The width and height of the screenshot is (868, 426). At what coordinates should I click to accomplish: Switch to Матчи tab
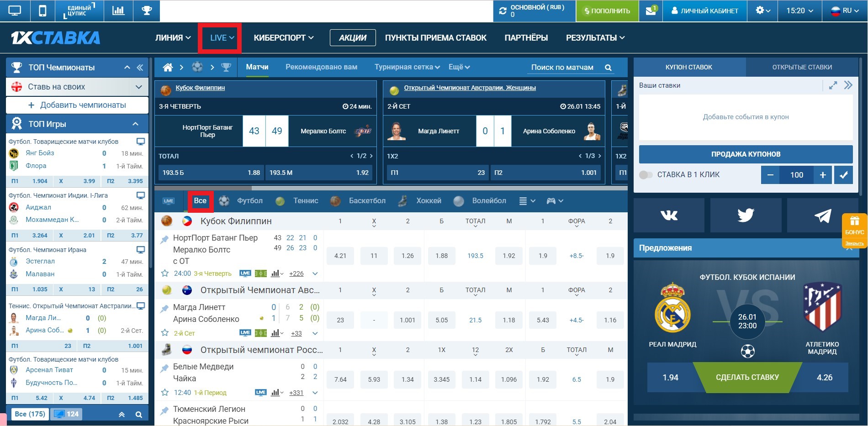tap(257, 67)
